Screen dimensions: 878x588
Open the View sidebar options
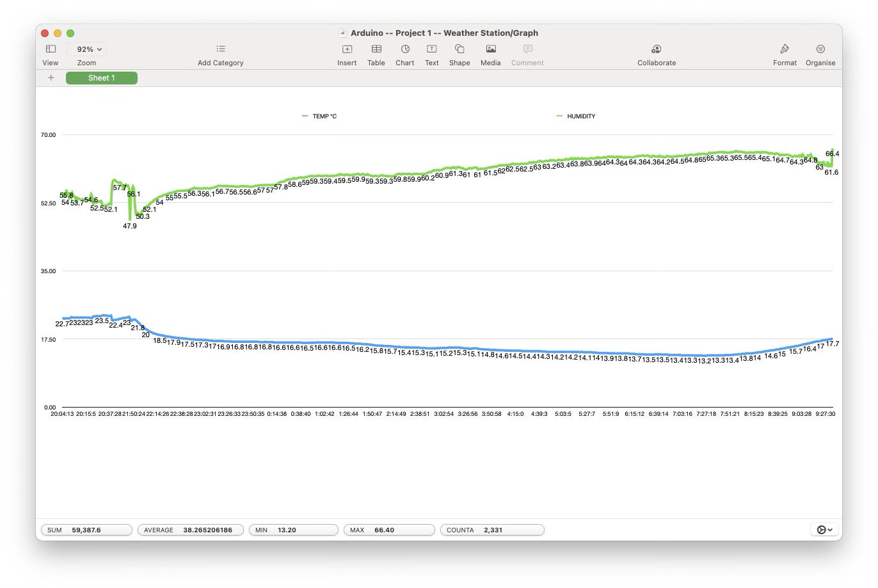tap(51, 49)
